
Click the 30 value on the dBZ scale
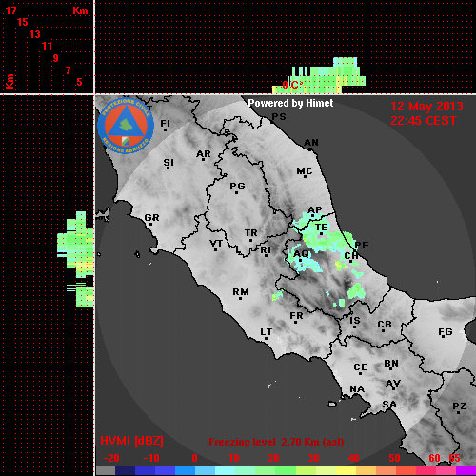coord(313,458)
